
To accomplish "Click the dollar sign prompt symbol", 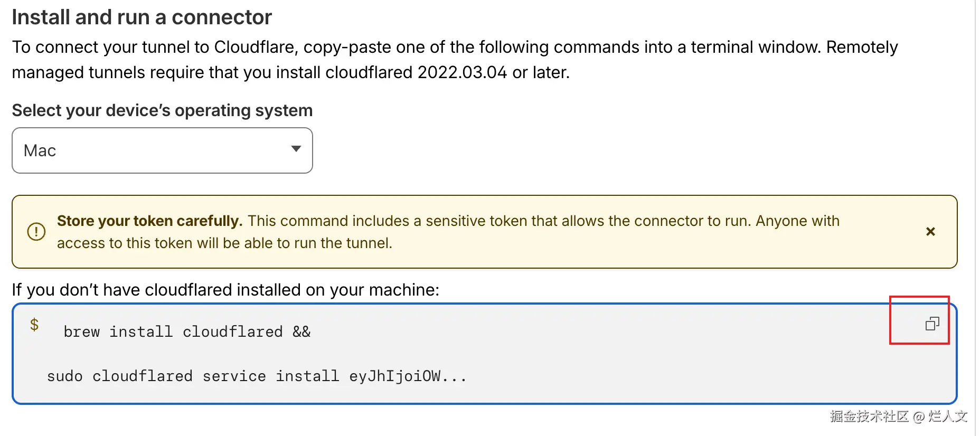I will click(x=34, y=325).
